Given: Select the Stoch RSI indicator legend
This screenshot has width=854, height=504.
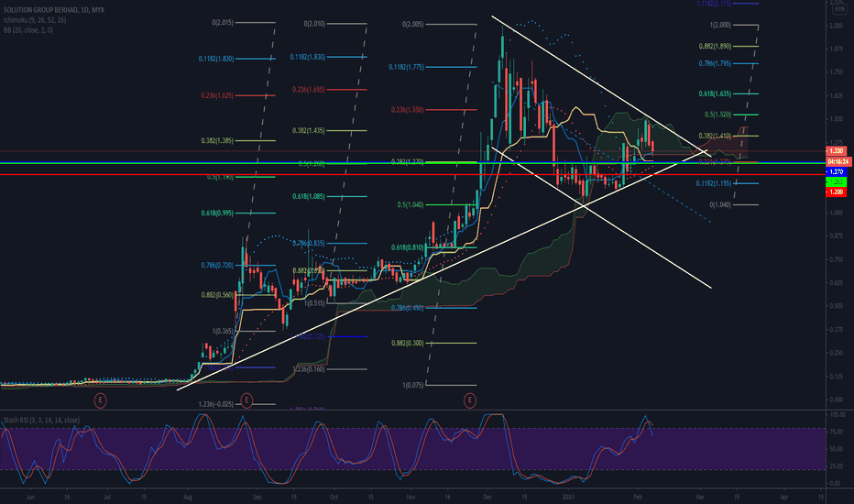Looking at the screenshot, I should click(41, 420).
